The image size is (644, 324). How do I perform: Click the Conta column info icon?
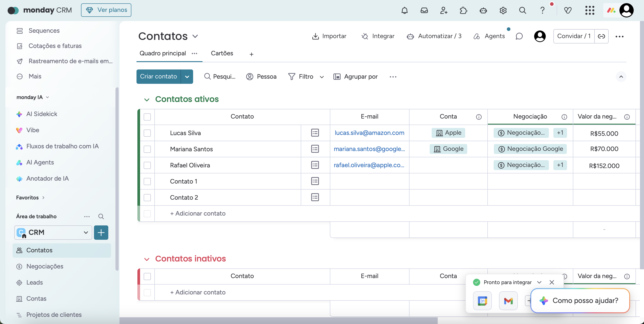(x=479, y=117)
